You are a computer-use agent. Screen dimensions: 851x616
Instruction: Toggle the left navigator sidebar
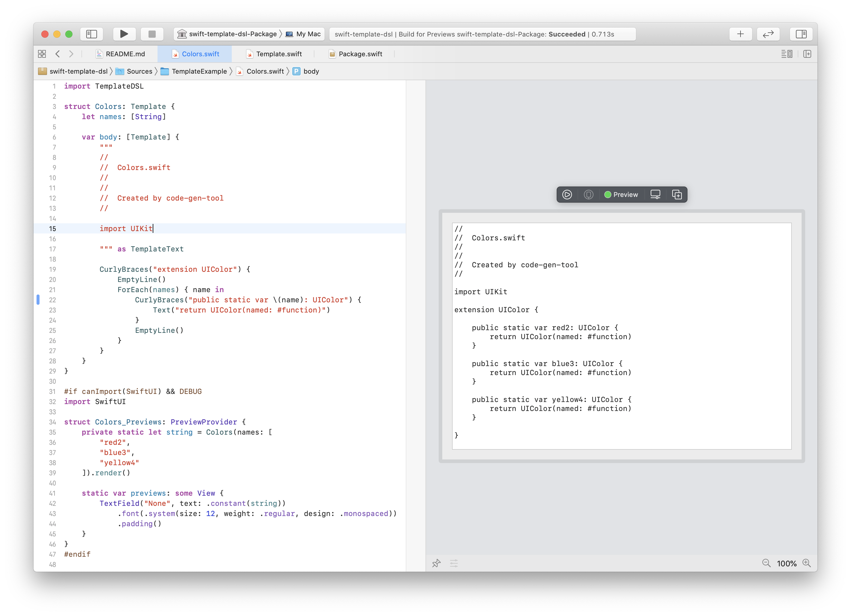click(x=92, y=34)
